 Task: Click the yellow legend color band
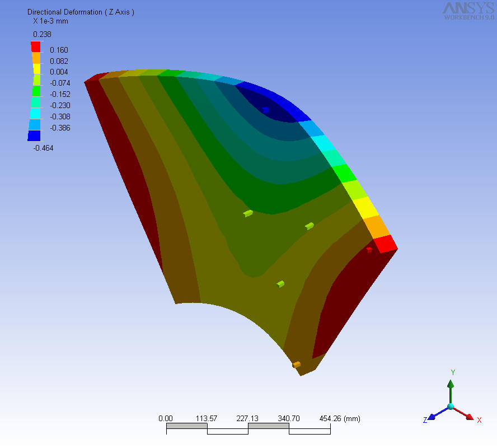tap(37, 69)
